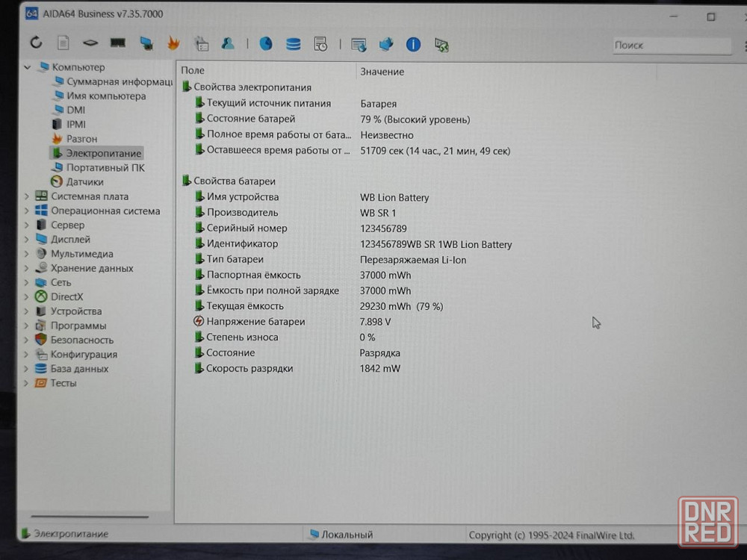The image size is (747, 560).
Task: Select the Ёмкость при полной зарядке row
Action: pyautogui.click(x=303, y=290)
